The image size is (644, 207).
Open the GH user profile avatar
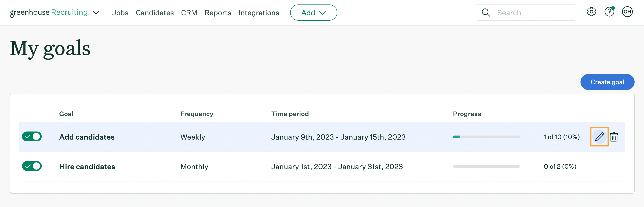click(627, 12)
